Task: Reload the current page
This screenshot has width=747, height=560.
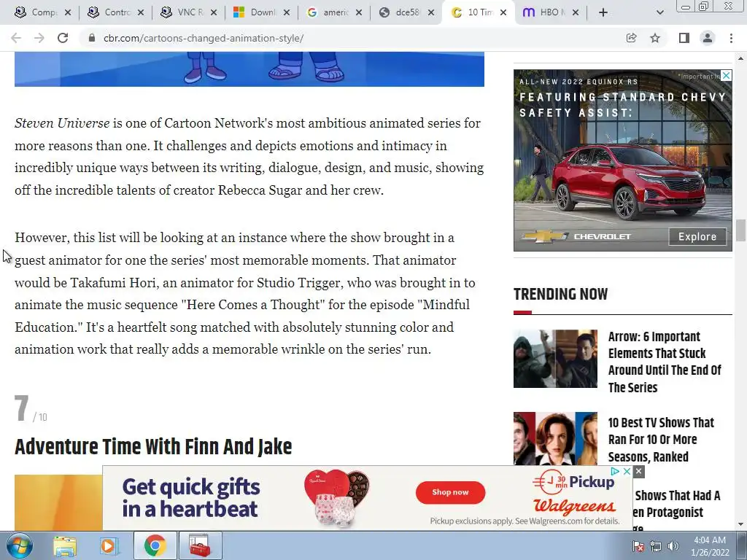Action: coord(63,38)
